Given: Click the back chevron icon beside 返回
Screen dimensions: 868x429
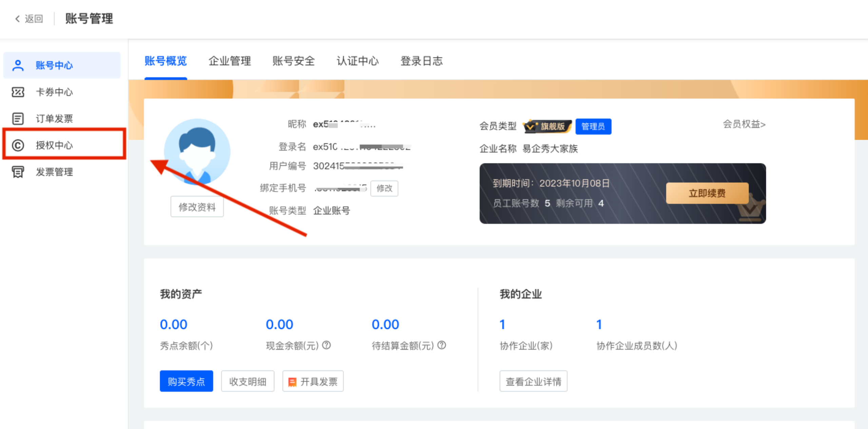Looking at the screenshot, I should tap(18, 19).
